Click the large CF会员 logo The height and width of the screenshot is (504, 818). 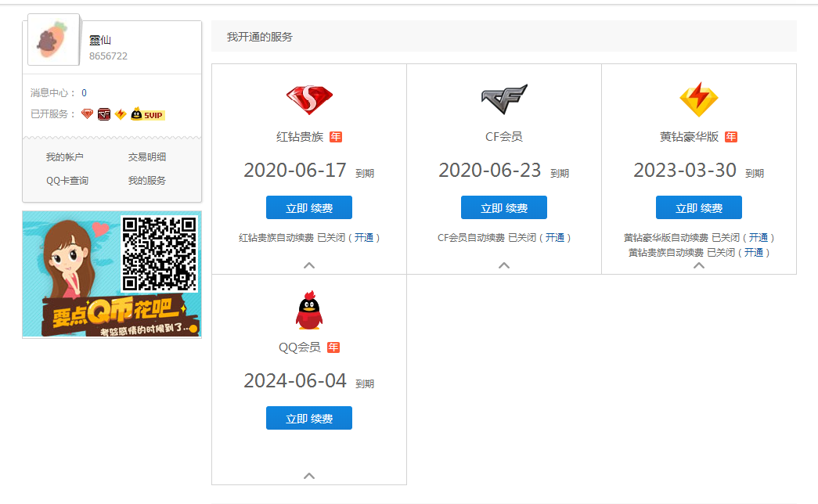pyautogui.click(x=504, y=99)
